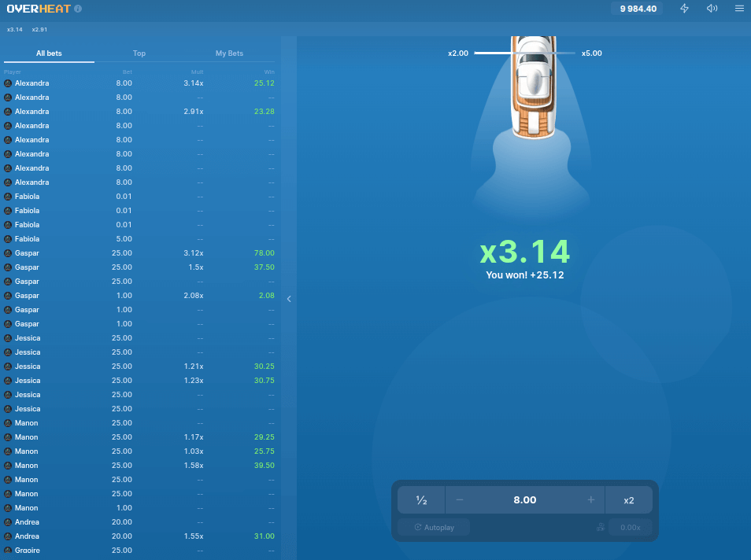The width and height of the screenshot is (751, 560).
Task: Click Gaspar's 2.08x multiplier
Action: pyautogui.click(x=194, y=296)
